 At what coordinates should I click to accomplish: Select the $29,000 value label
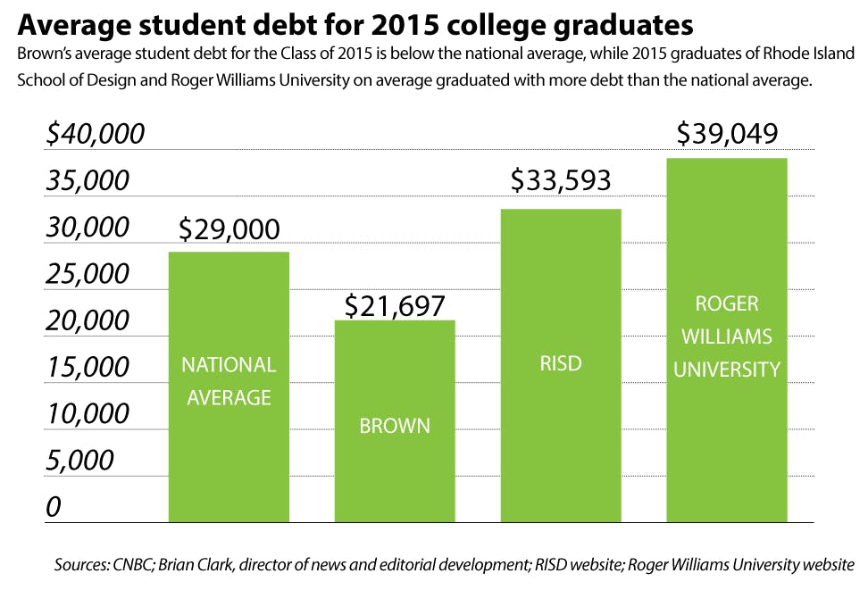[229, 229]
